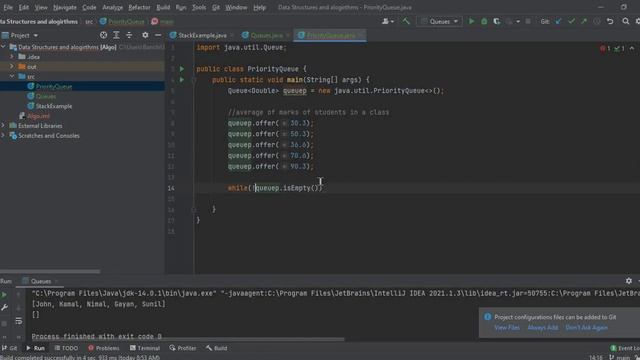
Task: Click the expand all icon in Project panel
Action: pos(116,36)
